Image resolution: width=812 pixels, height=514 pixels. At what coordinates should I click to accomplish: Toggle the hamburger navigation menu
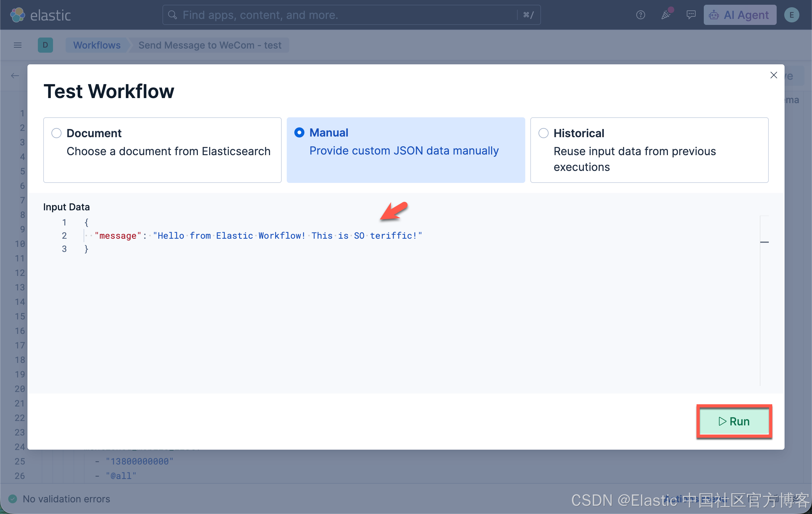(18, 45)
